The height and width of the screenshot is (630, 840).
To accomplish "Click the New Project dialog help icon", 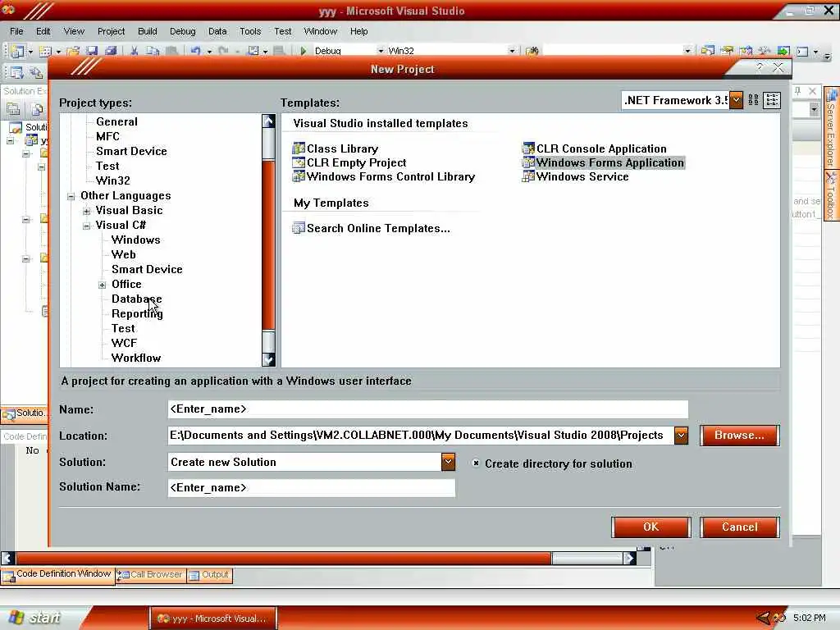I will [759, 67].
